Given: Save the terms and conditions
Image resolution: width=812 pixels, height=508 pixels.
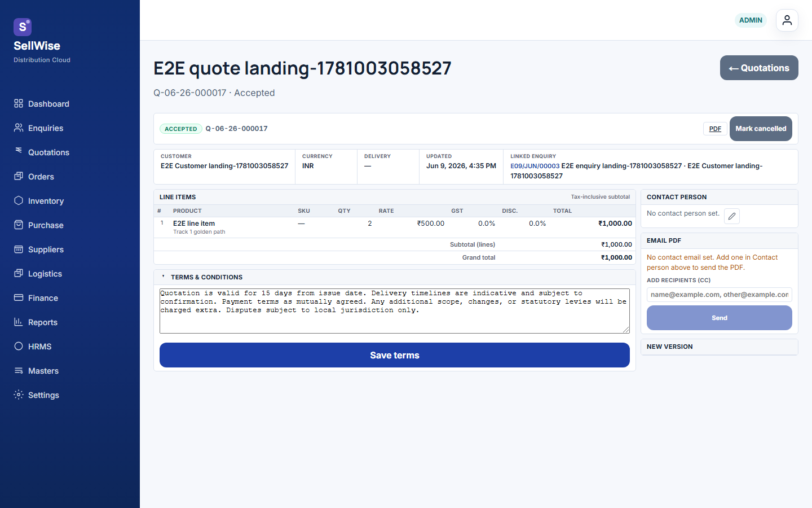Looking at the screenshot, I should click(x=395, y=355).
